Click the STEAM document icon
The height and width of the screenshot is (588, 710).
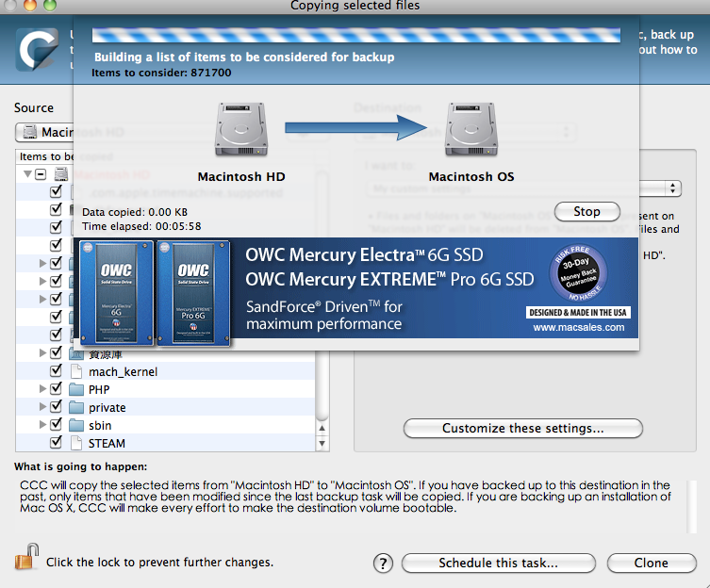pos(76,443)
